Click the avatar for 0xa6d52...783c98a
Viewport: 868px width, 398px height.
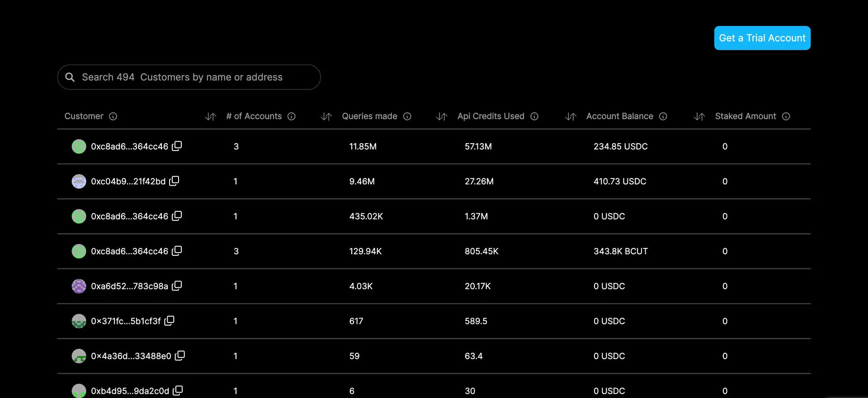pos(79,286)
